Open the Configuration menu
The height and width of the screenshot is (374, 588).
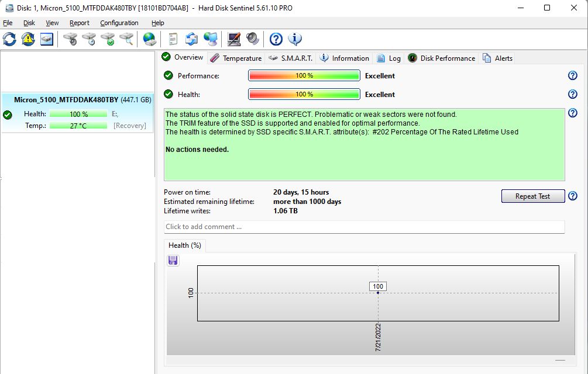[x=119, y=23]
